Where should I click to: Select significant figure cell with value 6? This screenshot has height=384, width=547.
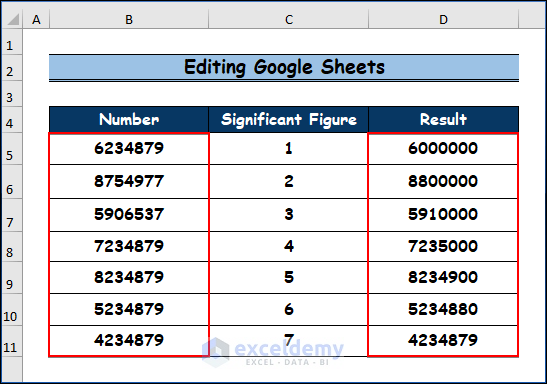point(289,309)
